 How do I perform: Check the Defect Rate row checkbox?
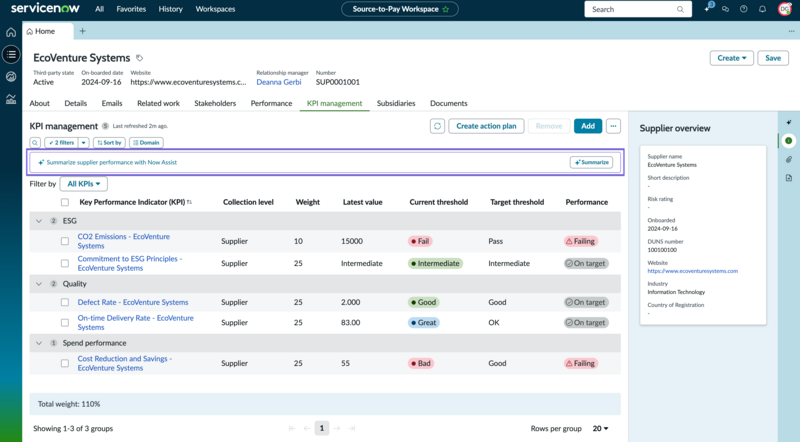pos(65,302)
